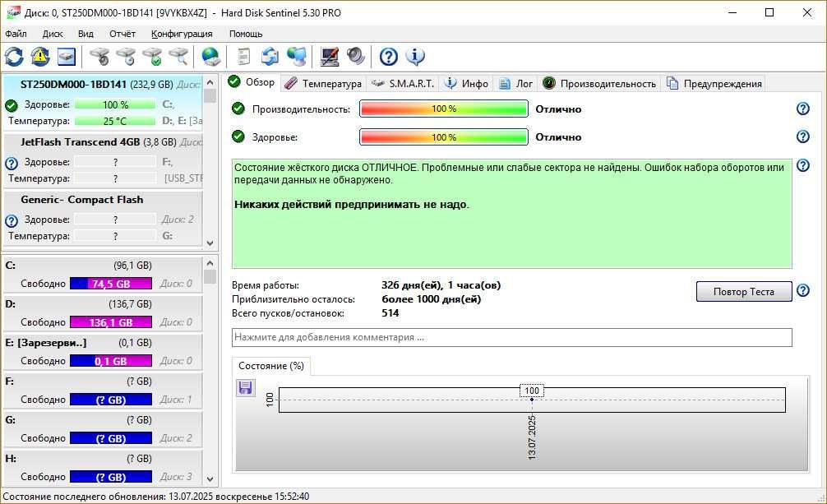Screen dimensions: 827x504
Task: Switch to the Температура tab
Action: pos(323,83)
